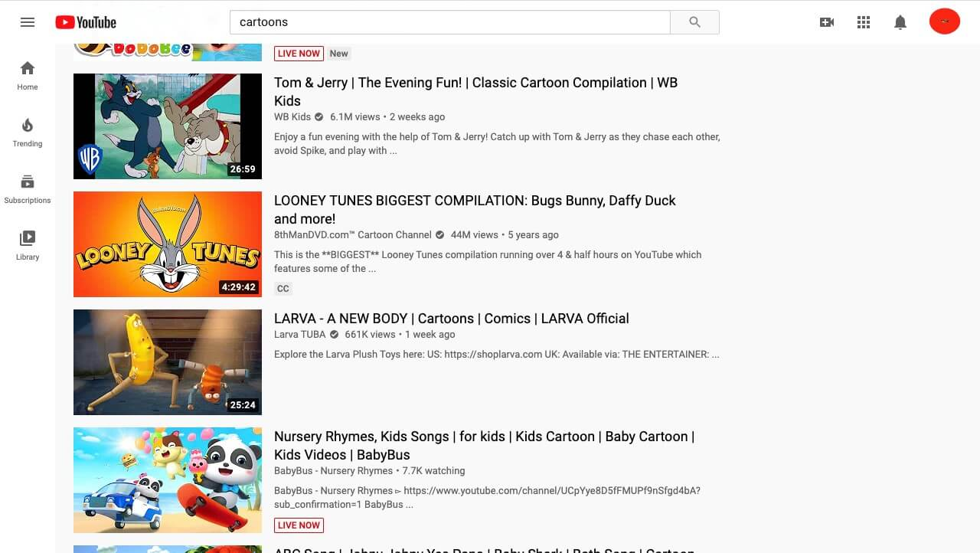Click the 44M views text
980x553 pixels.
475,235
